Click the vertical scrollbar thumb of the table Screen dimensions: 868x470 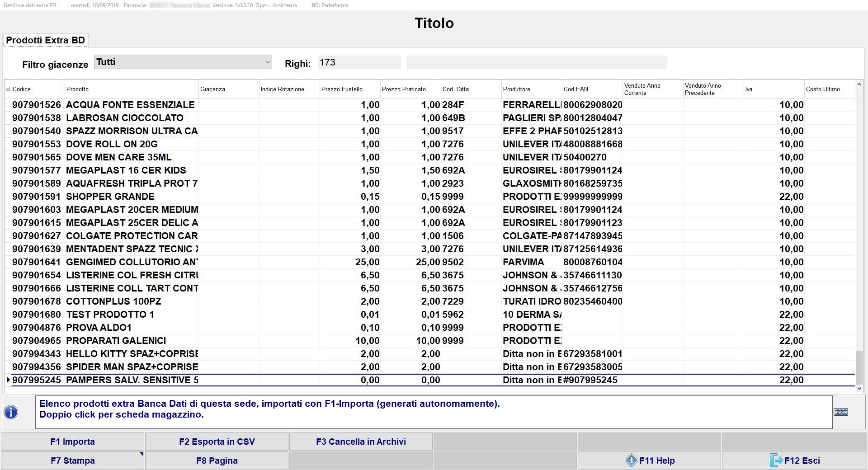[859, 367]
